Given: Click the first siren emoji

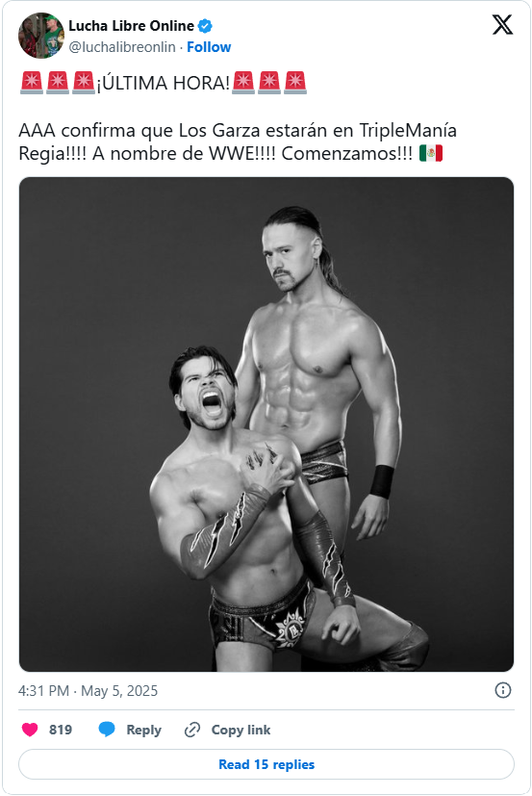Looking at the screenshot, I should [32, 83].
